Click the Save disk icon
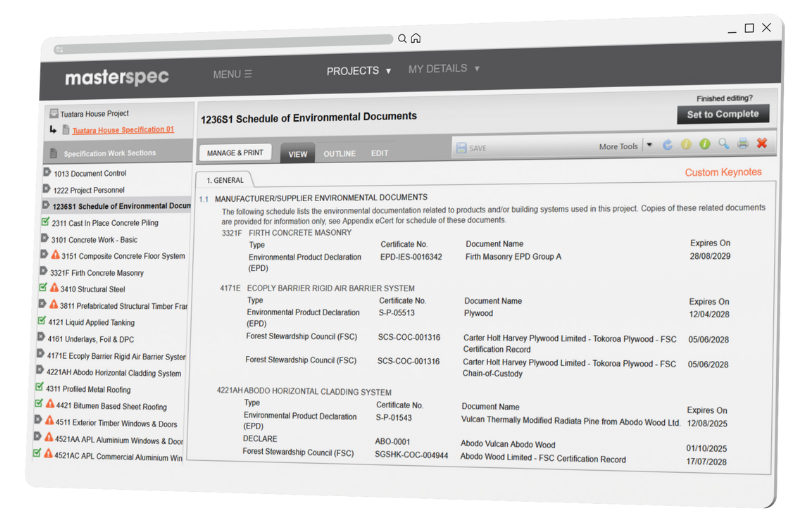810x523 pixels. tap(461, 148)
